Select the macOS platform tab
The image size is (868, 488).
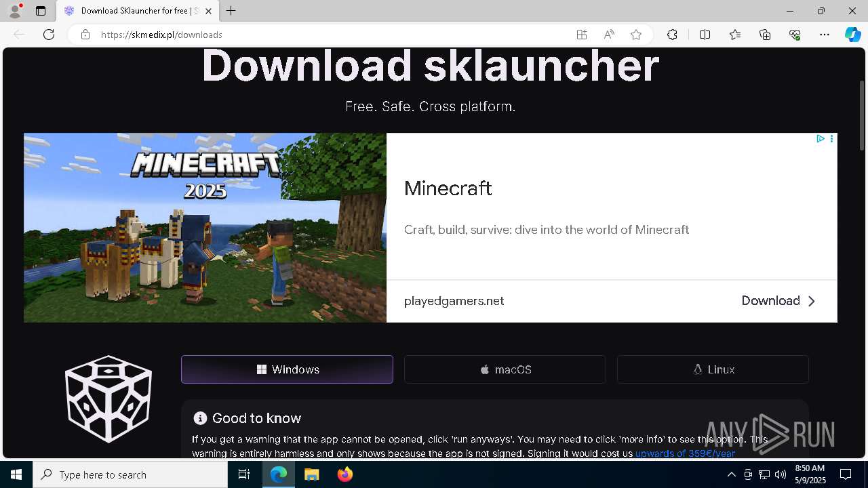coord(505,369)
